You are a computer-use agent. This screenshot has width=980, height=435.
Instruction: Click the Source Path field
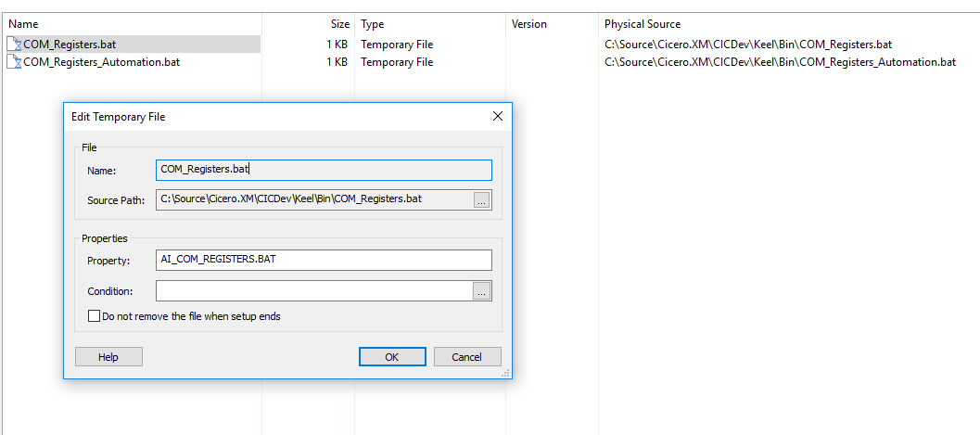pyautogui.click(x=313, y=199)
